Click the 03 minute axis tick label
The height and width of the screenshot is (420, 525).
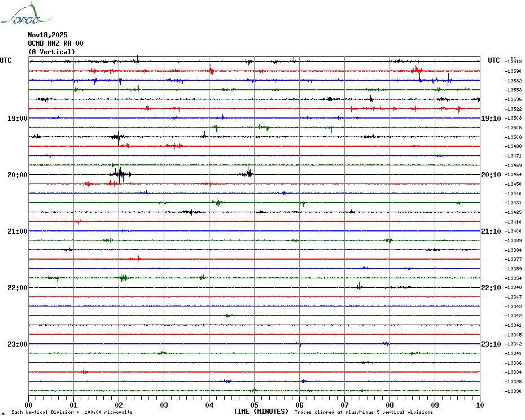164,405
